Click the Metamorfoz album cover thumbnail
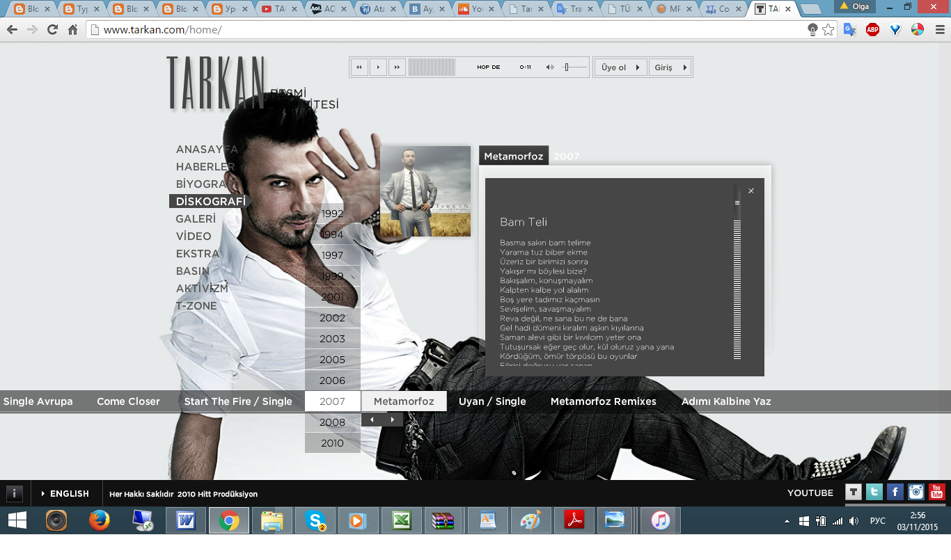 pyautogui.click(x=425, y=191)
